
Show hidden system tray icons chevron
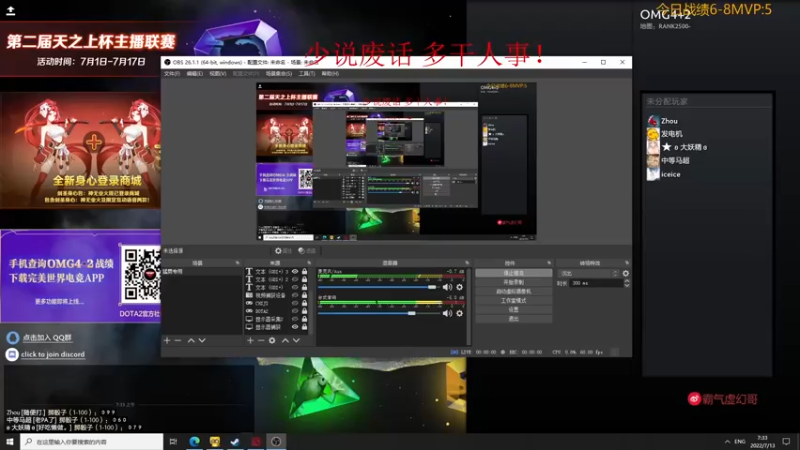727,441
